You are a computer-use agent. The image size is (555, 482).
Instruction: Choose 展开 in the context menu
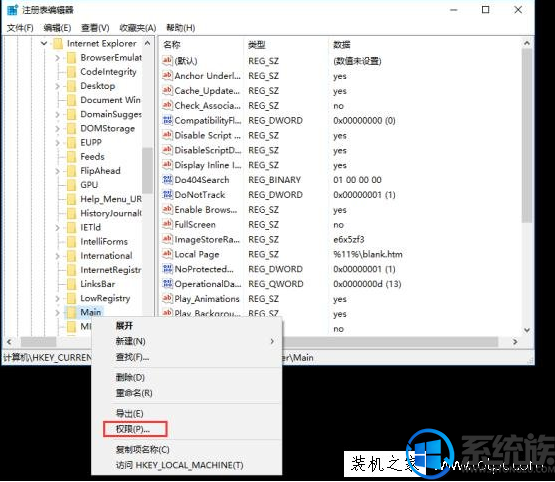187,326
